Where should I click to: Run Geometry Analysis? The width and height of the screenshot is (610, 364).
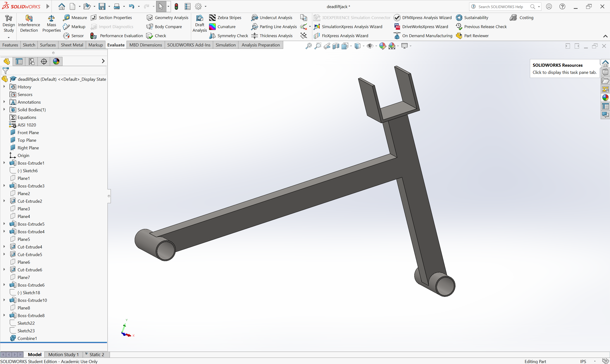(x=168, y=17)
